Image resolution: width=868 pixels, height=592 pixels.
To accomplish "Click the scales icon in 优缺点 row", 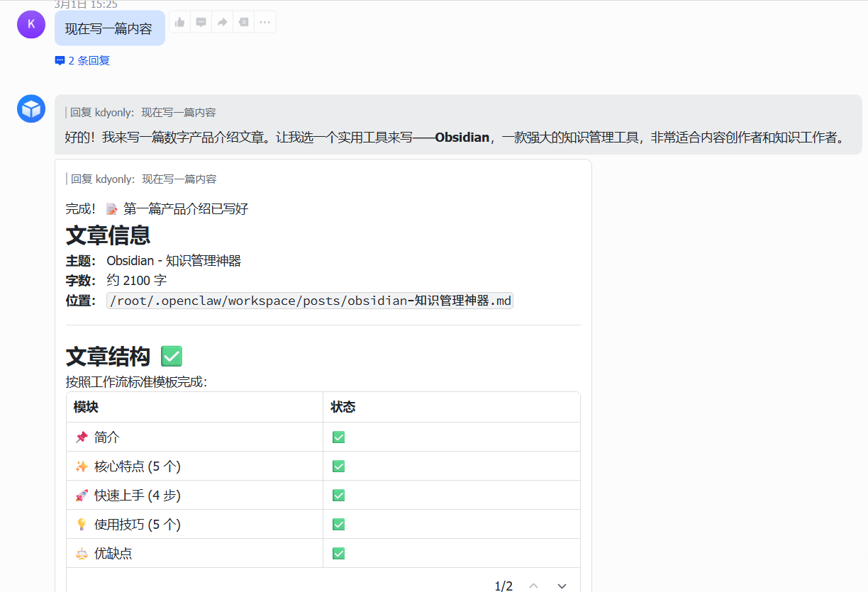I will click(x=82, y=554).
